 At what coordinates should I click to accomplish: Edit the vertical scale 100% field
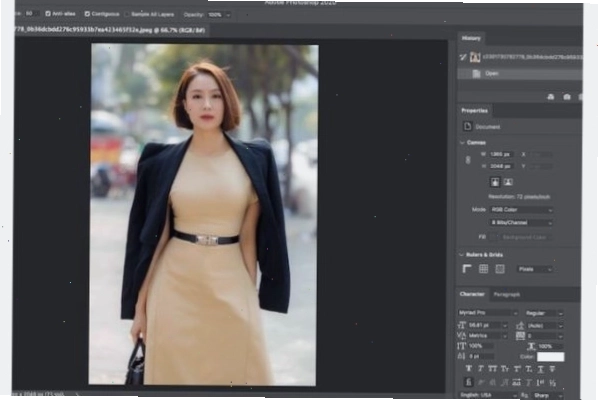point(481,346)
